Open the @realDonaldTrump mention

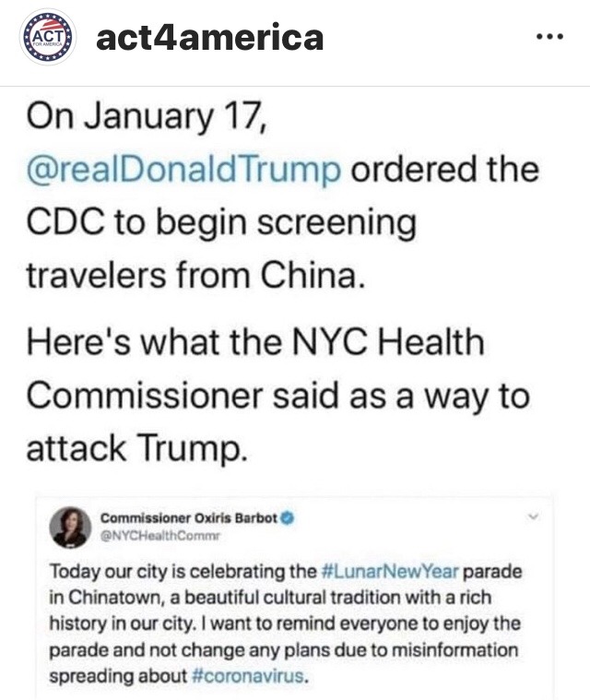183,170
